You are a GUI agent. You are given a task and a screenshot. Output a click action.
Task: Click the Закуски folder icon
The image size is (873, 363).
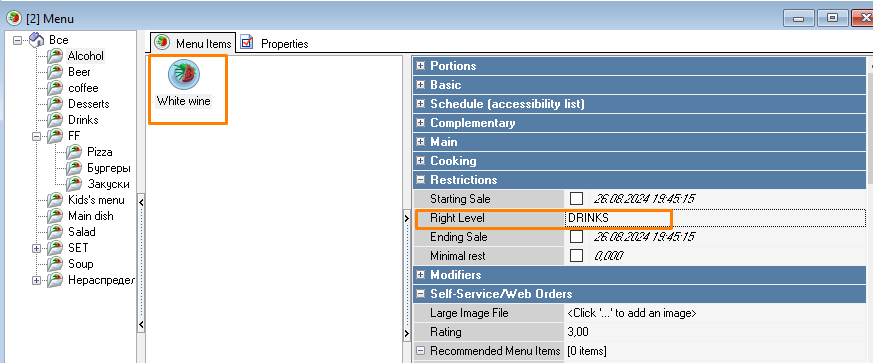click(74, 184)
